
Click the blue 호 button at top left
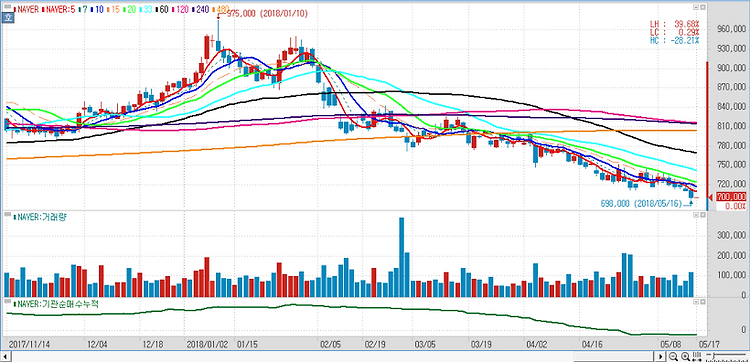7,18
